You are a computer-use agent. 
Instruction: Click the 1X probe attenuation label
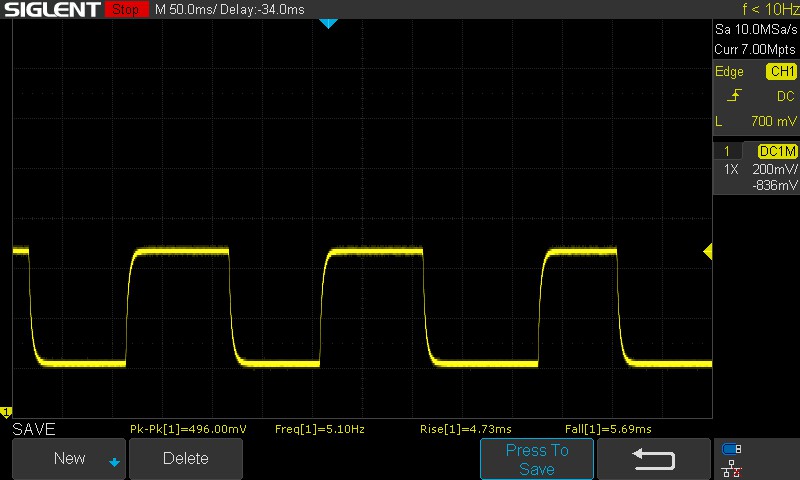pyautogui.click(x=731, y=169)
